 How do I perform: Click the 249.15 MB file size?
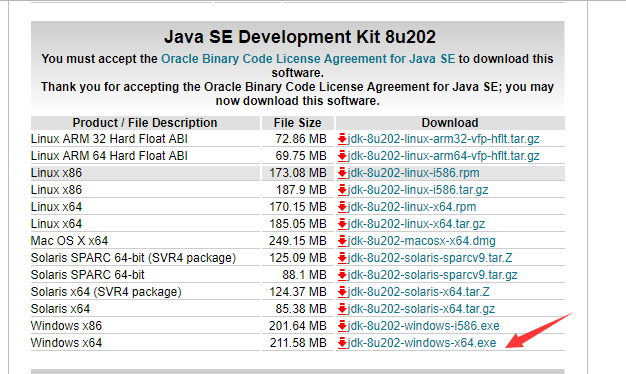coord(298,241)
